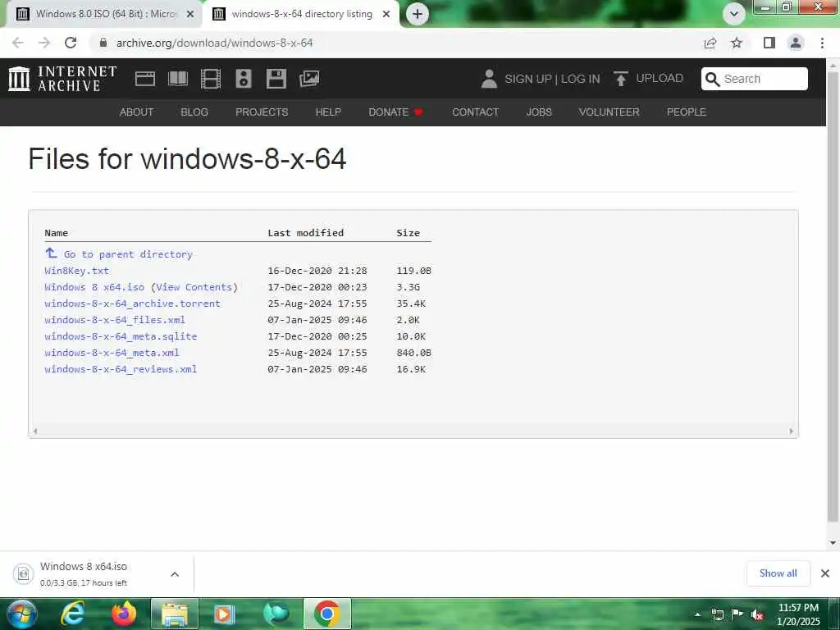
Task: Click the Action Center flag tray icon
Action: pyautogui.click(x=737, y=614)
